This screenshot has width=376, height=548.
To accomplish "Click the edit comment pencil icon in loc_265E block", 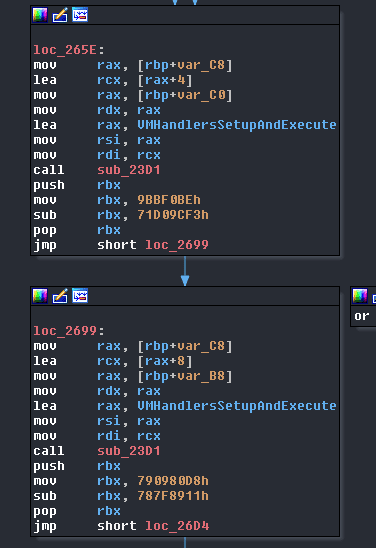I will coord(60,15).
